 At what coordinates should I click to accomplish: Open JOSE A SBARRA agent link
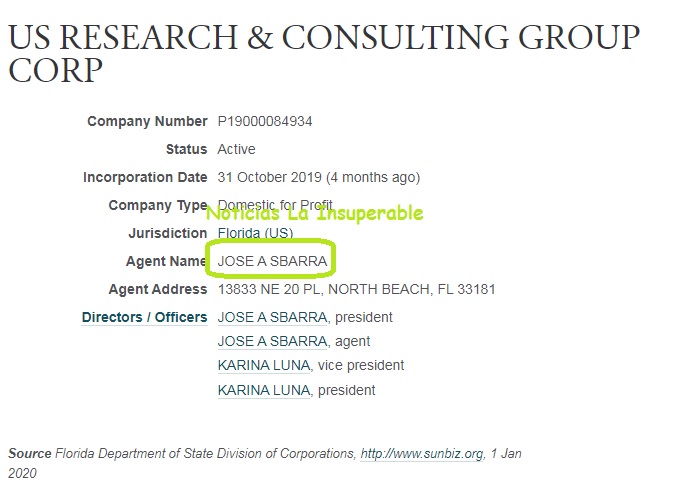point(272,341)
